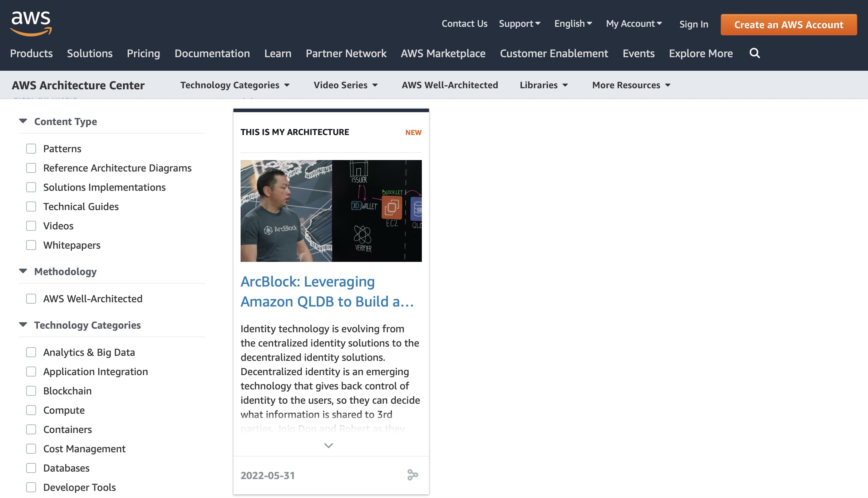This screenshot has height=498, width=868.
Task: Open the Technology Categories nav dropdown
Action: (x=235, y=85)
